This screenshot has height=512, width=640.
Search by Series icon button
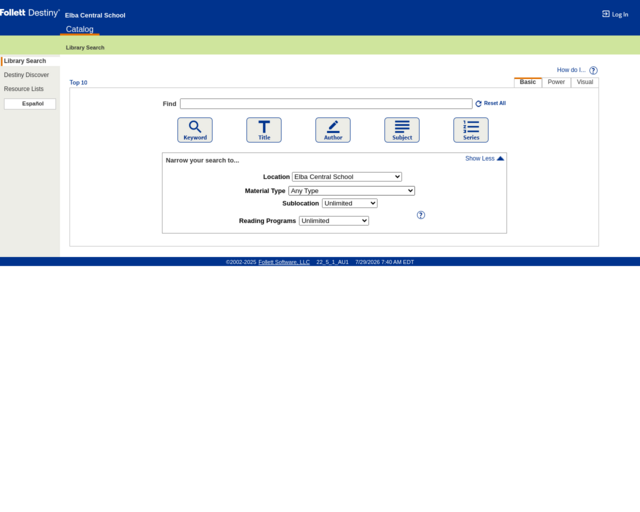coord(471,130)
